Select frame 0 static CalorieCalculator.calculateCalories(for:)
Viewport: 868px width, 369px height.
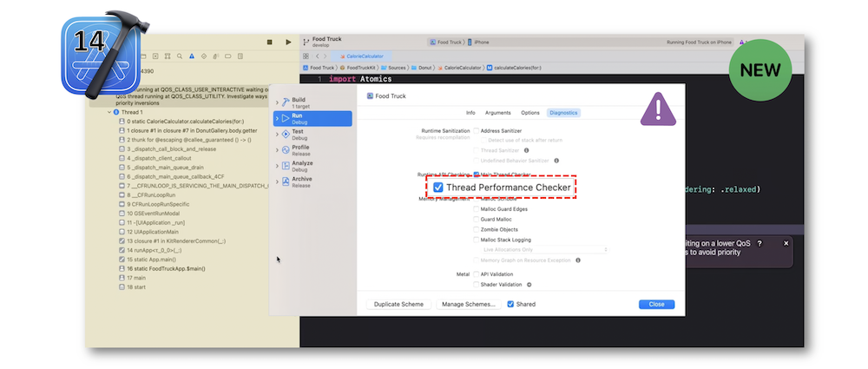181,122
